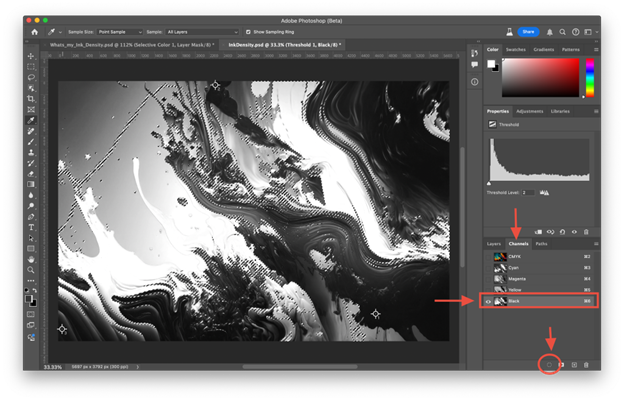Select the Type tool

31,227
